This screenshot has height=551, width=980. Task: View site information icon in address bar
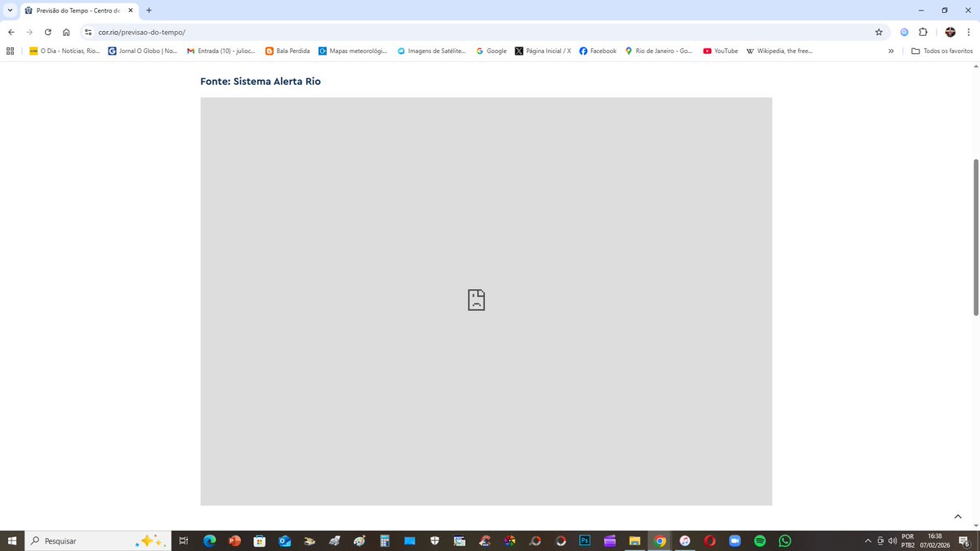[88, 32]
